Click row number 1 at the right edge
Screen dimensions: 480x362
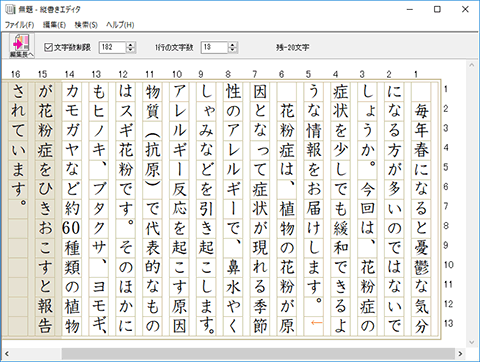point(446,89)
